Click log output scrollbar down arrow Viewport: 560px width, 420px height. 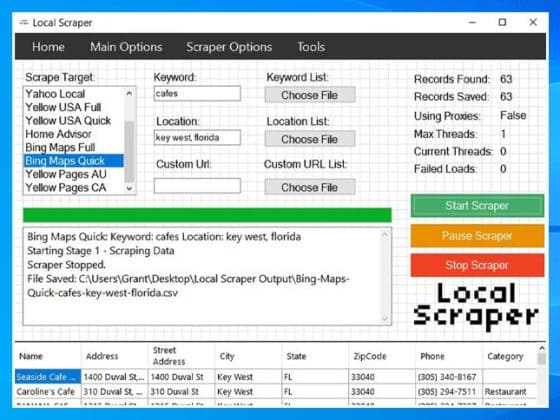coord(385,318)
